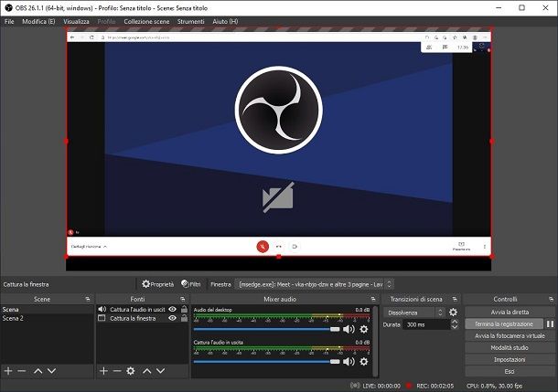Open Audio del desktop gear settings

tap(364, 329)
